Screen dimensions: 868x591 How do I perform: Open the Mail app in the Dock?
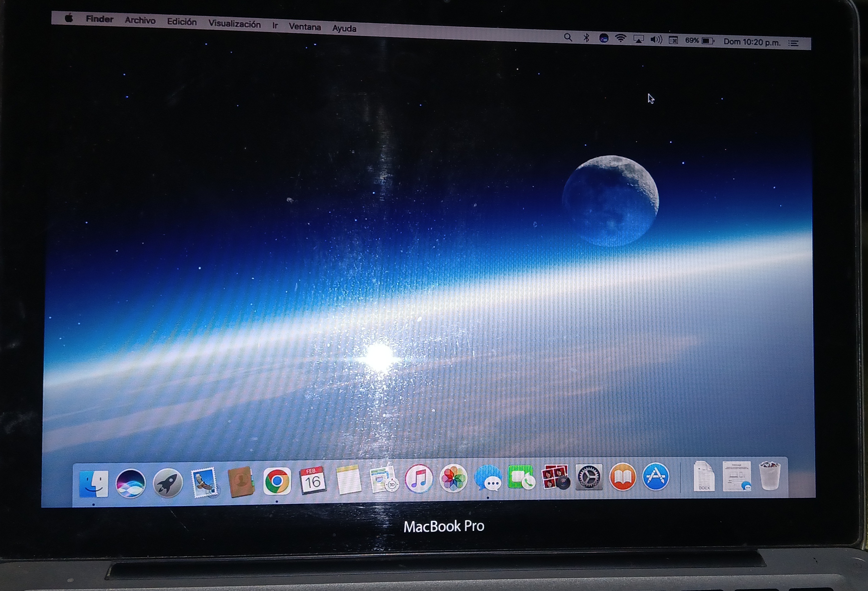tap(204, 482)
